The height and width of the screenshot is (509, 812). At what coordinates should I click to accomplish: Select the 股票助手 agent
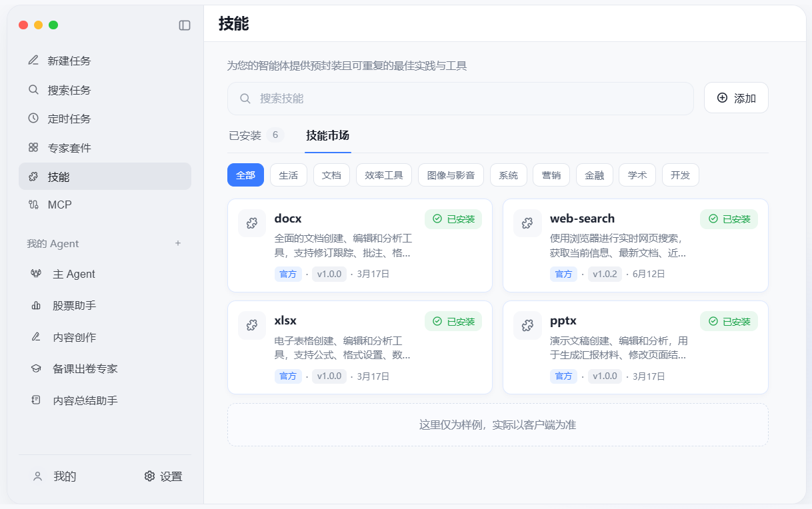(105, 306)
